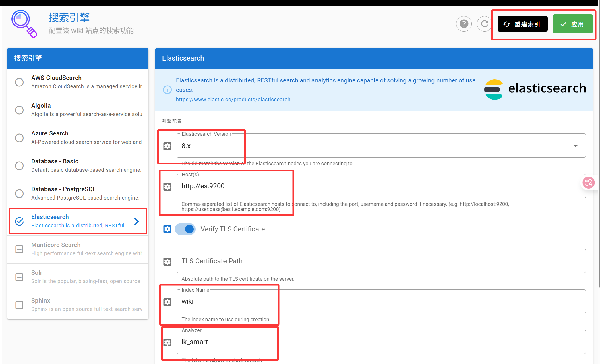This screenshot has height=364, width=600.
Task: Click the Database - PostgreSQL title text
Action: [64, 189]
